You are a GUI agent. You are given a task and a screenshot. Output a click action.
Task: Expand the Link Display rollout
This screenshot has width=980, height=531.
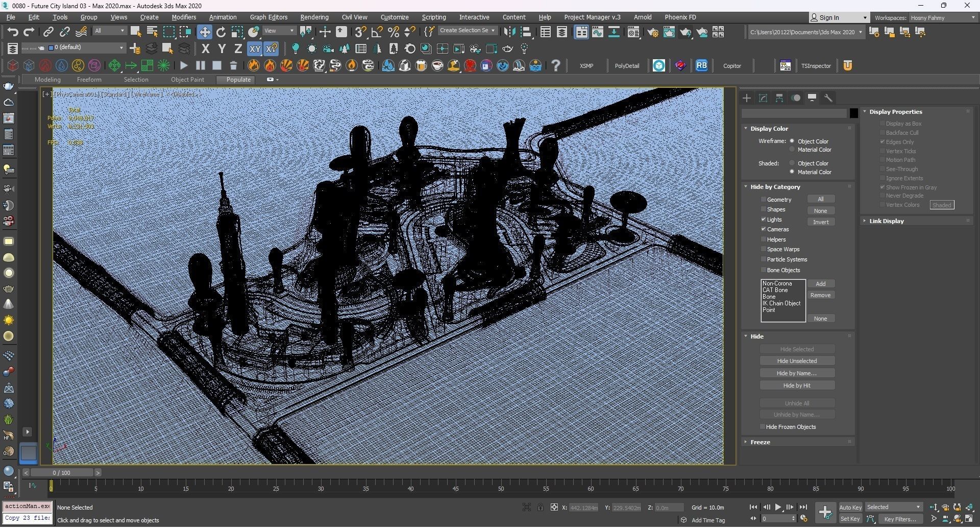886,221
